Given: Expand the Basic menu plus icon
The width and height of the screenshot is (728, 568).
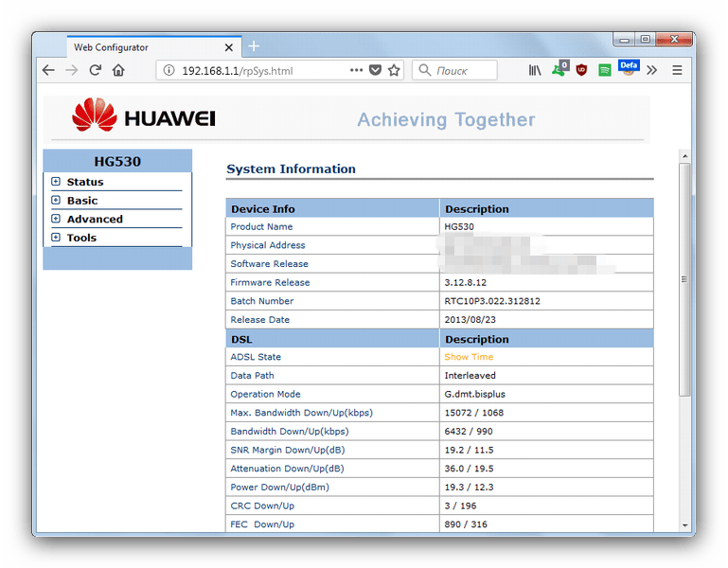Looking at the screenshot, I should pyautogui.click(x=56, y=200).
